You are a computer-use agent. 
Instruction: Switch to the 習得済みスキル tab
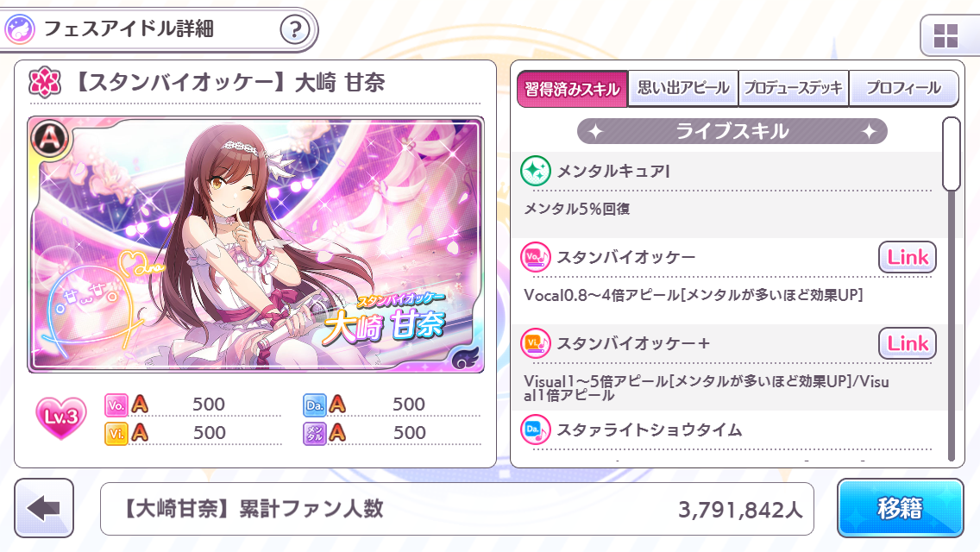[572, 89]
